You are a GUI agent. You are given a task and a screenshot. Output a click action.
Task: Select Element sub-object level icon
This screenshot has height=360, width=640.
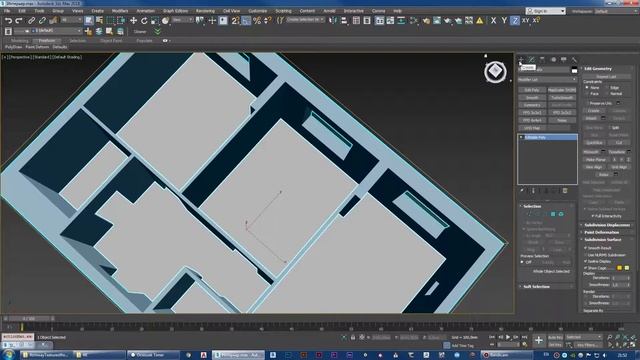point(561,214)
